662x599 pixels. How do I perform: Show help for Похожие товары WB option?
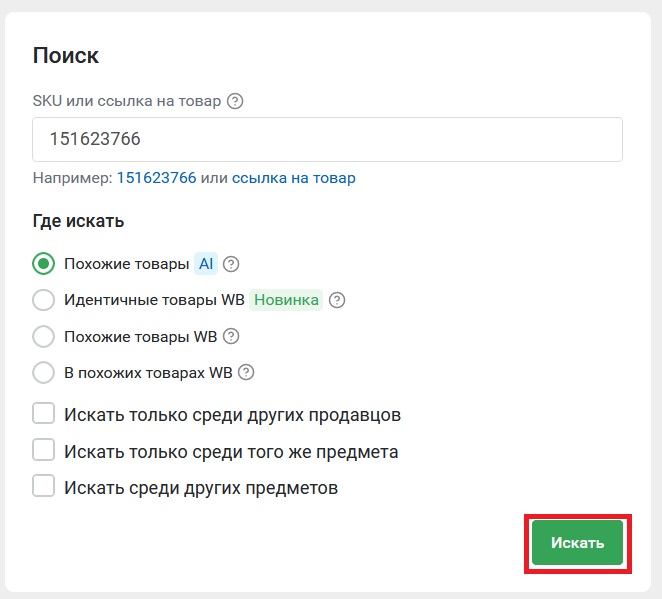point(231,336)
